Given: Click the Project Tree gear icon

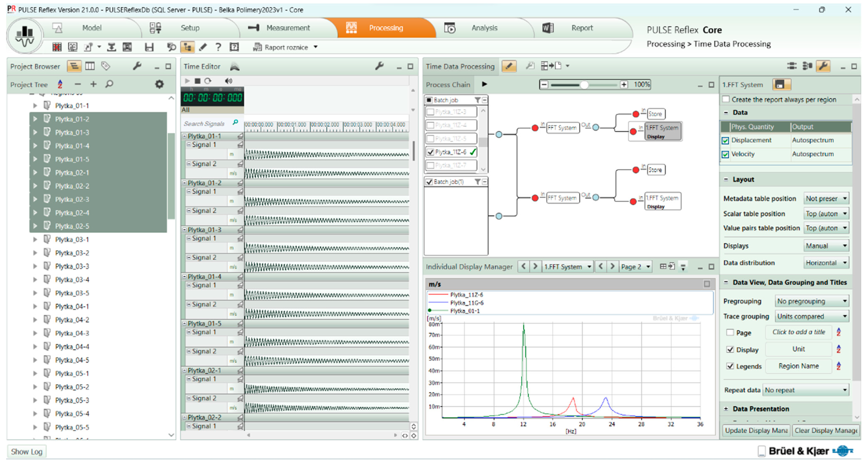Looking at the screenshot, I should pyautogui.click(x=159, y=84).
